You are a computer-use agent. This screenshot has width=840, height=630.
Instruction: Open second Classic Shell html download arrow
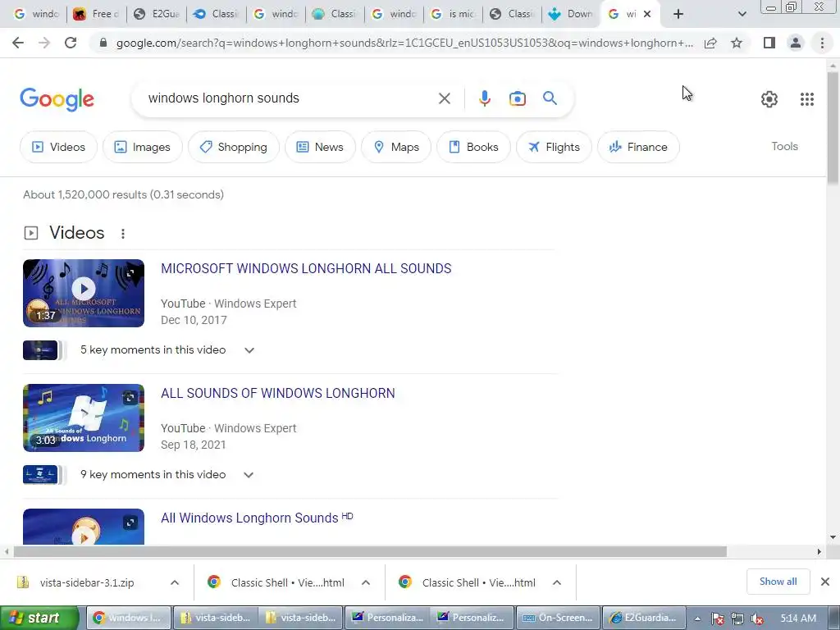pos(557,582)
